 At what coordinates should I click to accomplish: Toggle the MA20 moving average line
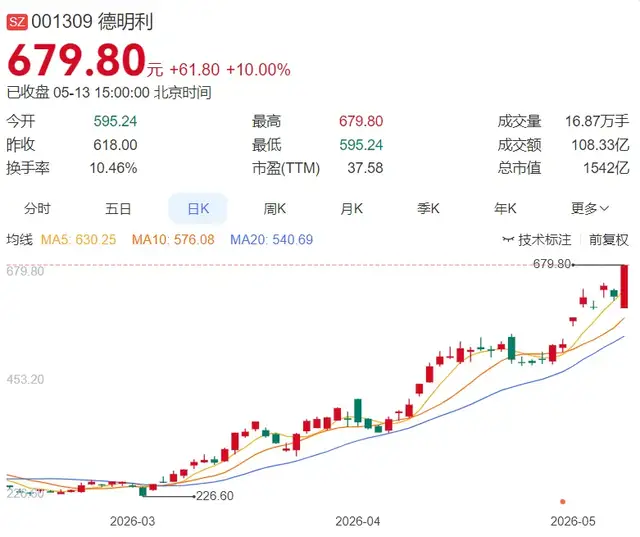[x=271, y=240]
